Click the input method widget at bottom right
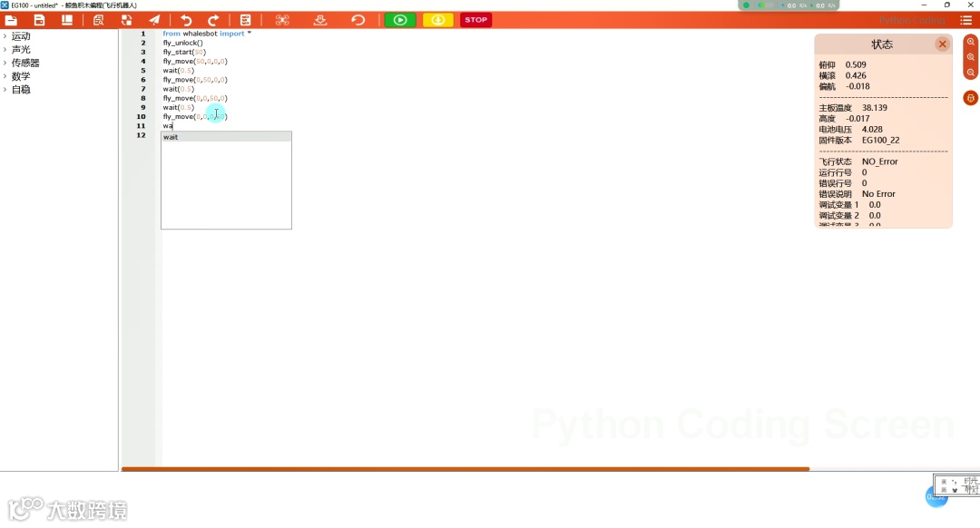Image resolution: width=980 pixels, height=528 pixels. coord(956,485)
